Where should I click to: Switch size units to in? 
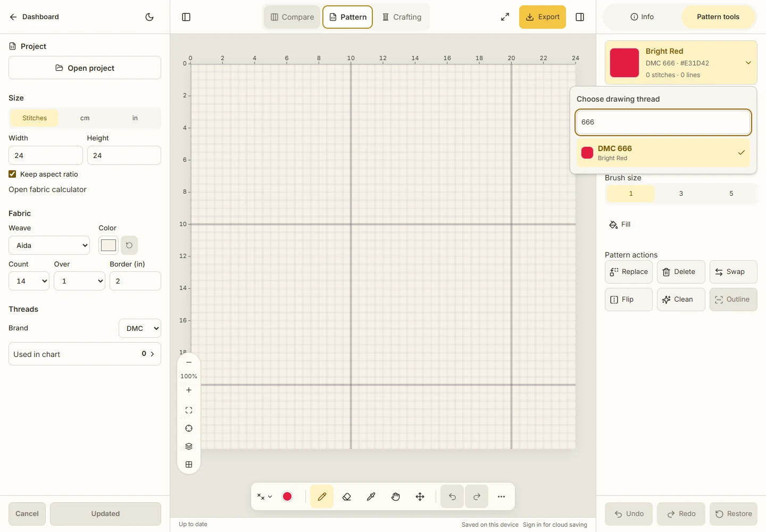point(135,118)
